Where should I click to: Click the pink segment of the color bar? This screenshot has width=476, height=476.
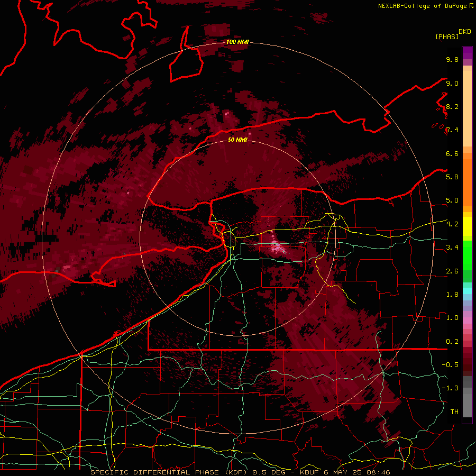[x=467, y=321]
